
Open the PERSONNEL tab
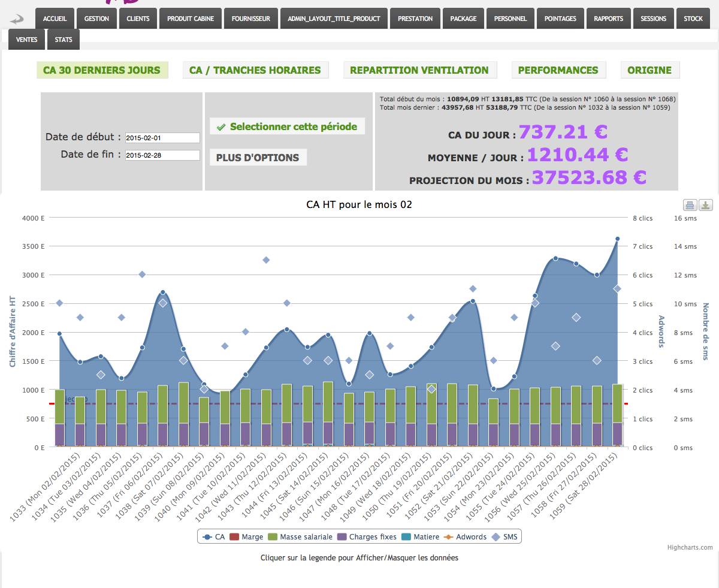pyautogui.click(x=510, y=19)
